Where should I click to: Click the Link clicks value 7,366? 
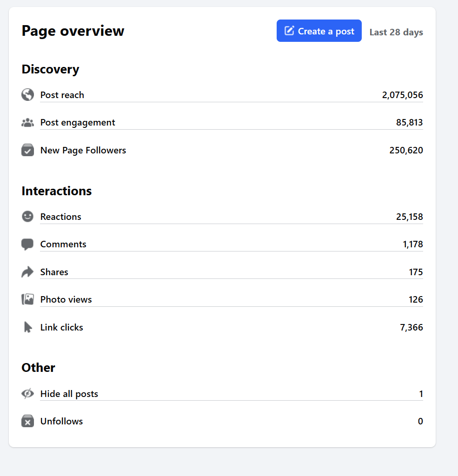411,327
